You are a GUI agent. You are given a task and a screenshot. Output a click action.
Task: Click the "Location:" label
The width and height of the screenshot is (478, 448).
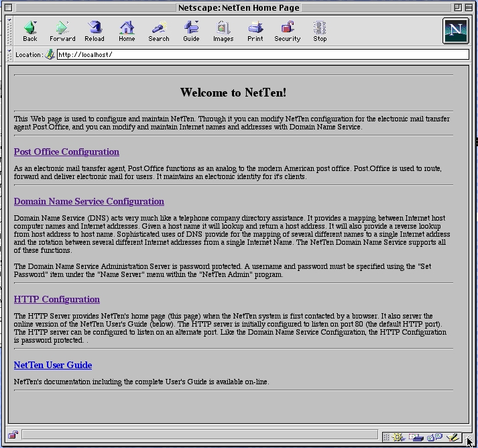[x=29, y=55]
